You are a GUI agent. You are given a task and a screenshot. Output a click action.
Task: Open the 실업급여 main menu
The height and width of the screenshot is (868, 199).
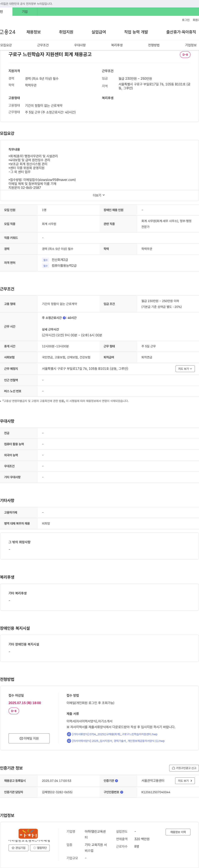tap(98, 32)
